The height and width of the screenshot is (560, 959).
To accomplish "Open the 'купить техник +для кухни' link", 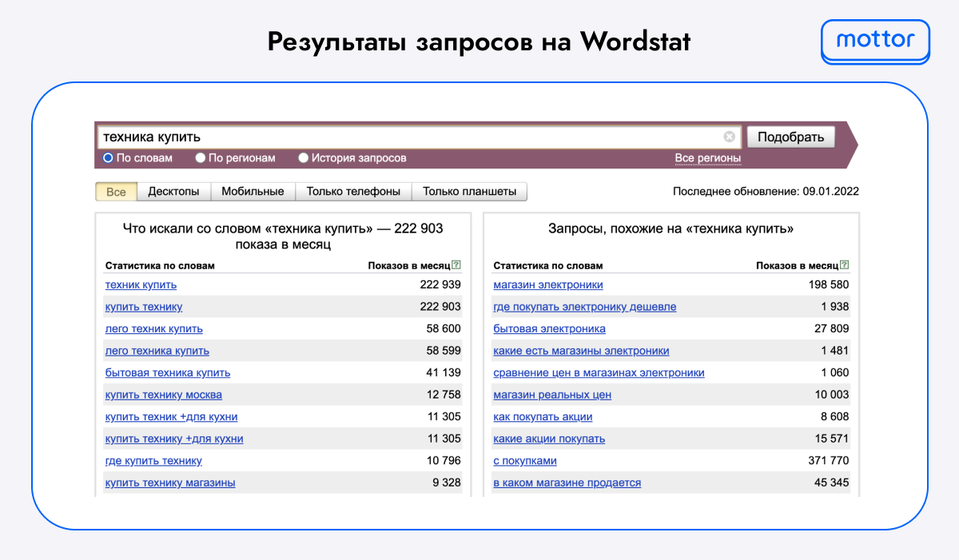I will (172, 417).
